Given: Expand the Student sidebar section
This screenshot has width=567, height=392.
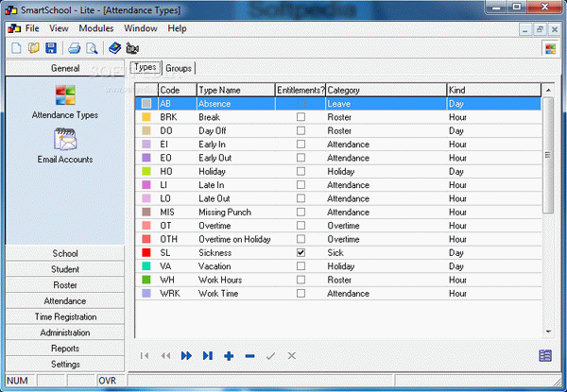Looking at the screenshot, I should [x=65, y=269].
